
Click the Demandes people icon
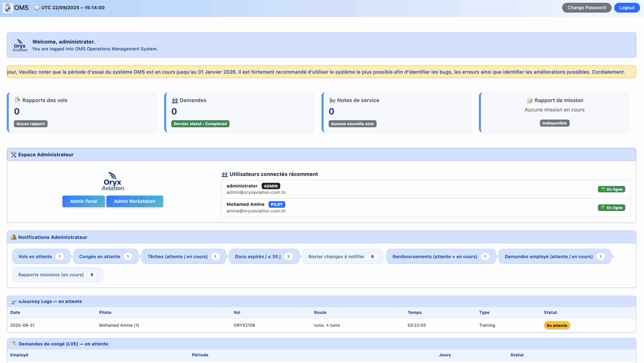pyautogui.click(x=175, y=101)
